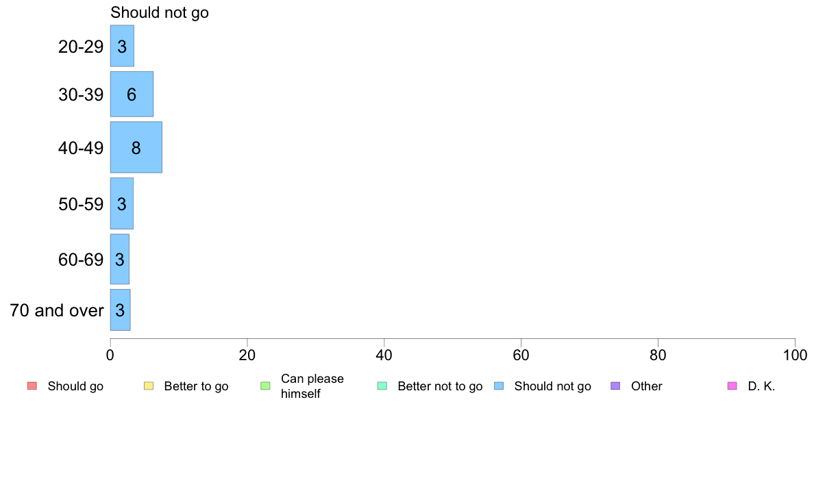
Task: Toggle the Should go legend label
Action: (x=75, y=386)
